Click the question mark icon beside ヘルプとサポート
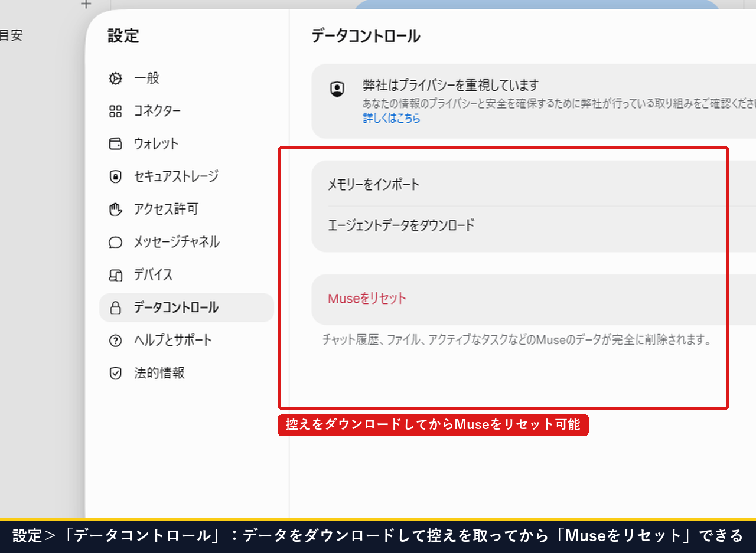This screenshot has height=553, width=756. pyautogui.click(x=116, y=341)
